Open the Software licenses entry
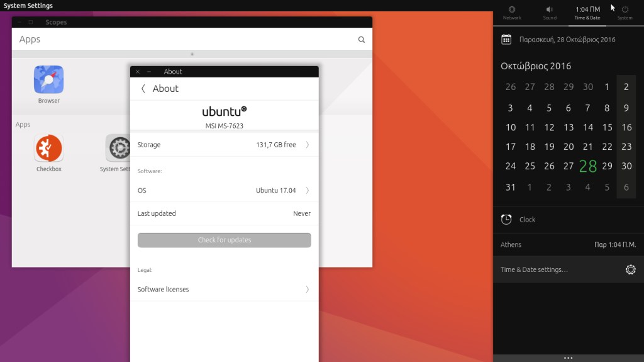Screen dimensions: 644x362 point(224,290)
